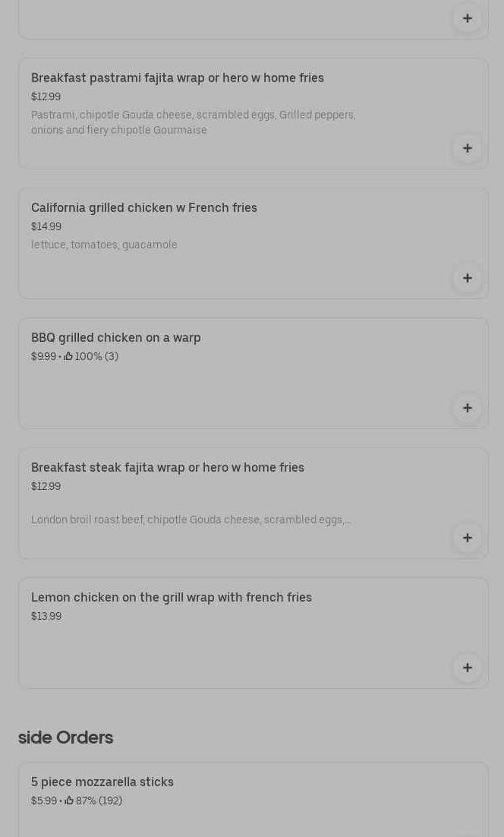Add Lemon chicken grill wrap to cart
The image size is (504, 837).
[x=467, y=668]
